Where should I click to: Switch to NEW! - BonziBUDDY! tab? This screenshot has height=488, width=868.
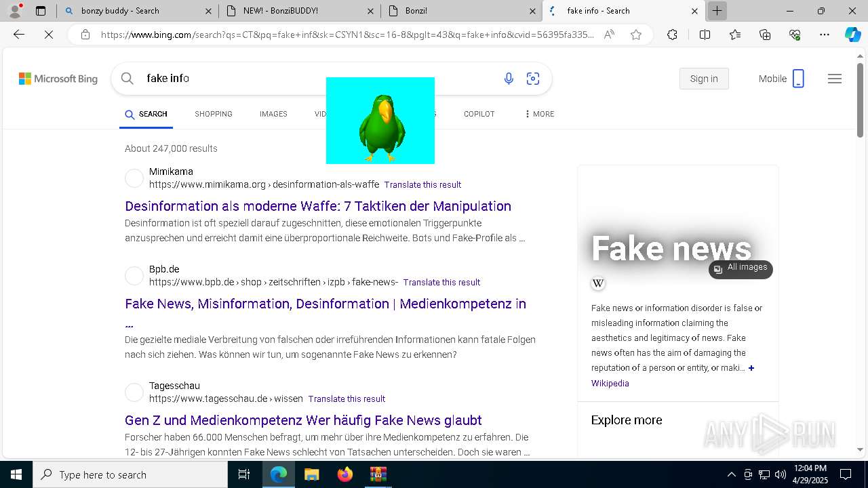click(300, 11)
